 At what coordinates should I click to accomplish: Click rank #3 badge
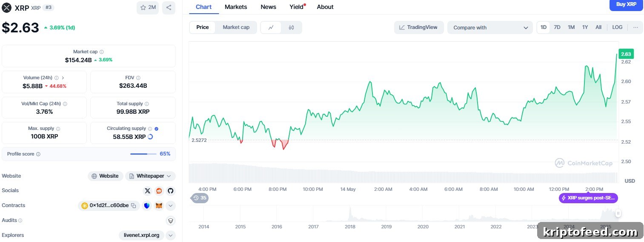[x=48, y=8]
